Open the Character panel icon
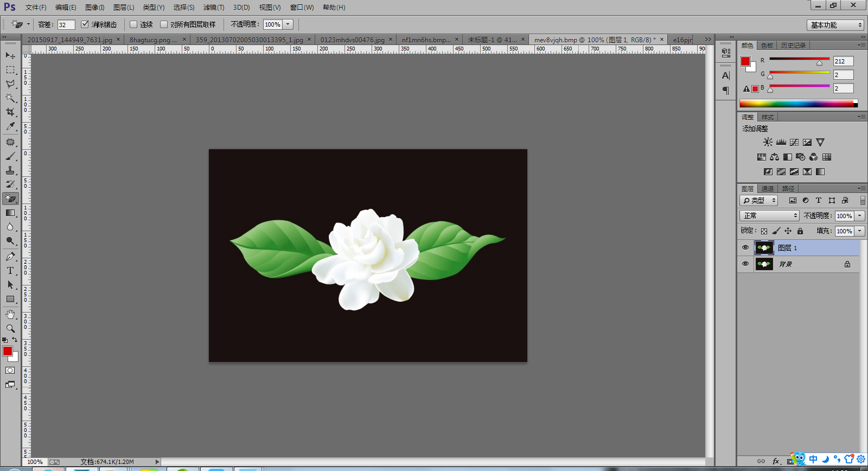 (x=726, y=75)
